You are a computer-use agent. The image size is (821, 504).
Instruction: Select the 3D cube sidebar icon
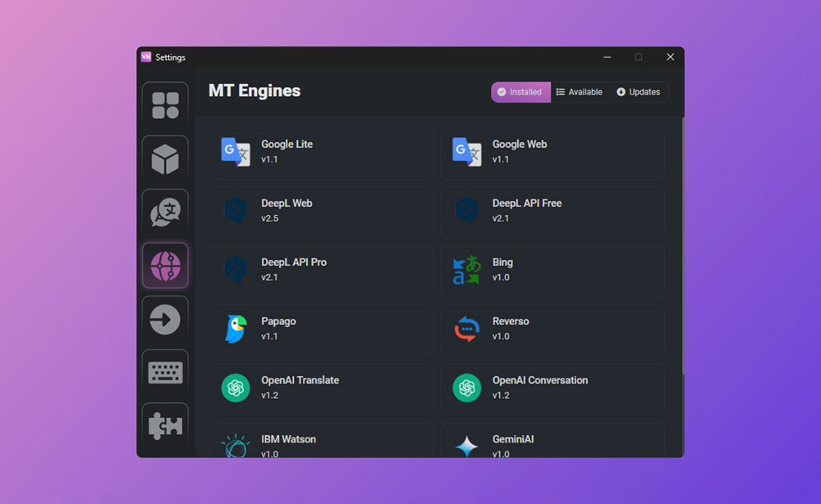[x=165, y=158]
